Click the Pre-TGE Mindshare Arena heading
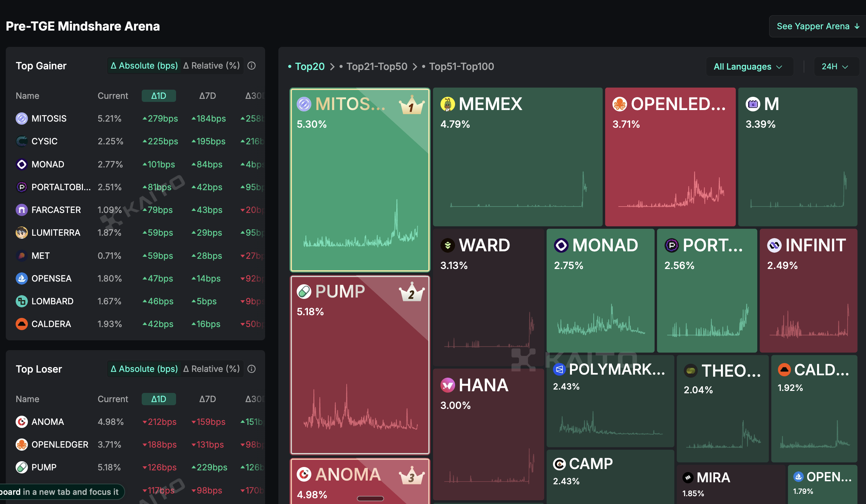Viewport: 866px width, 504px height. point(83,26)
